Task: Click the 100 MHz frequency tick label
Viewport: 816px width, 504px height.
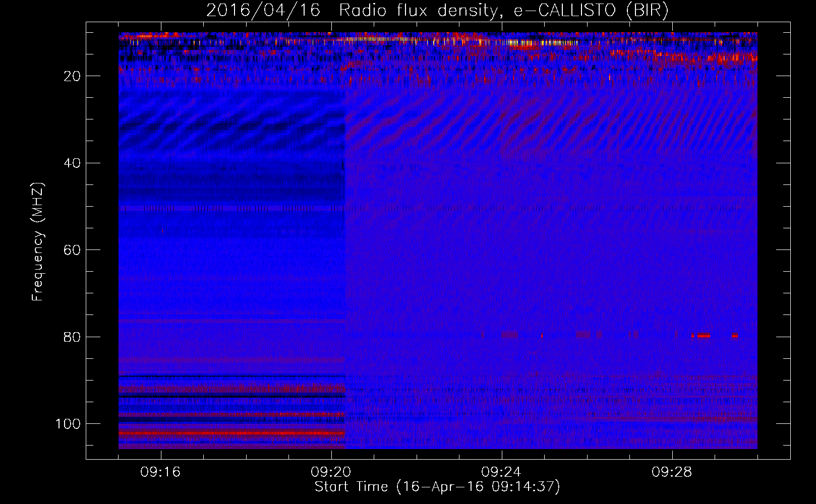Action: (x=68, y=424)
